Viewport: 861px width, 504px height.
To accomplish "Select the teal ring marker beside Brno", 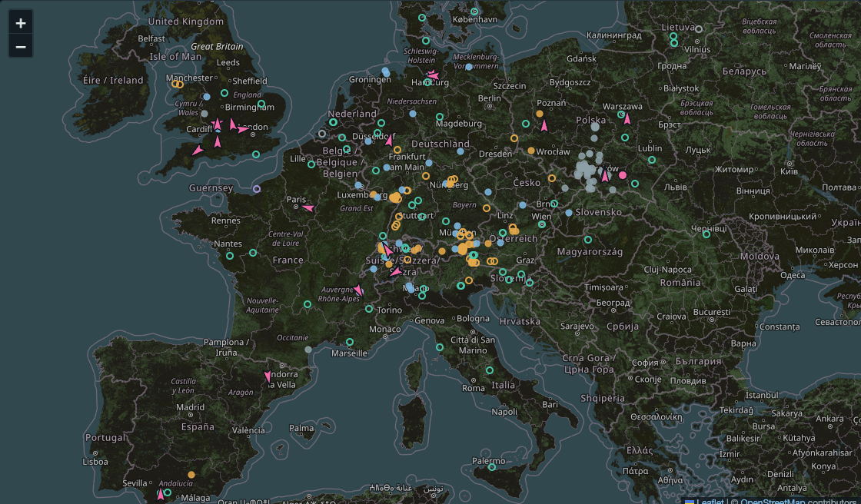I will (554, 204).
